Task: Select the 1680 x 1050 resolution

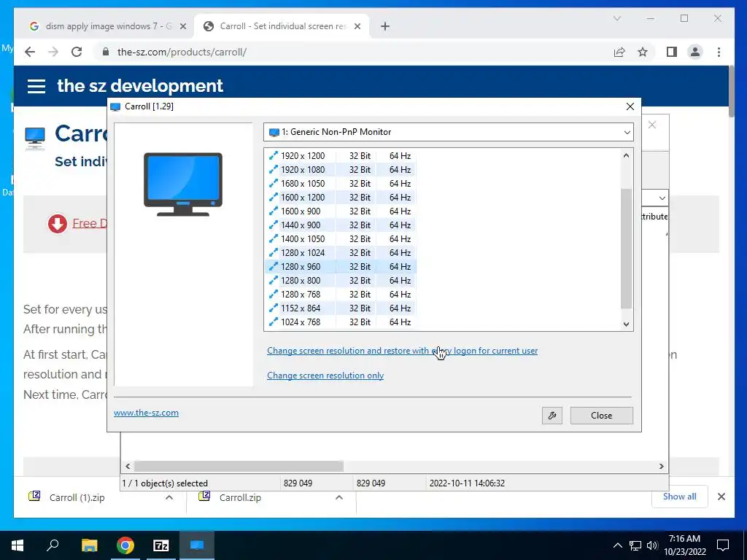Action: pyautogui.click(x=340, y=183)
